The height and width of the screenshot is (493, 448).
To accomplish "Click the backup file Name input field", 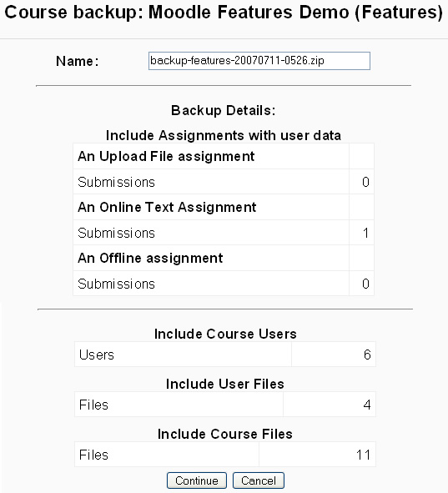I will tap(259, 61).
